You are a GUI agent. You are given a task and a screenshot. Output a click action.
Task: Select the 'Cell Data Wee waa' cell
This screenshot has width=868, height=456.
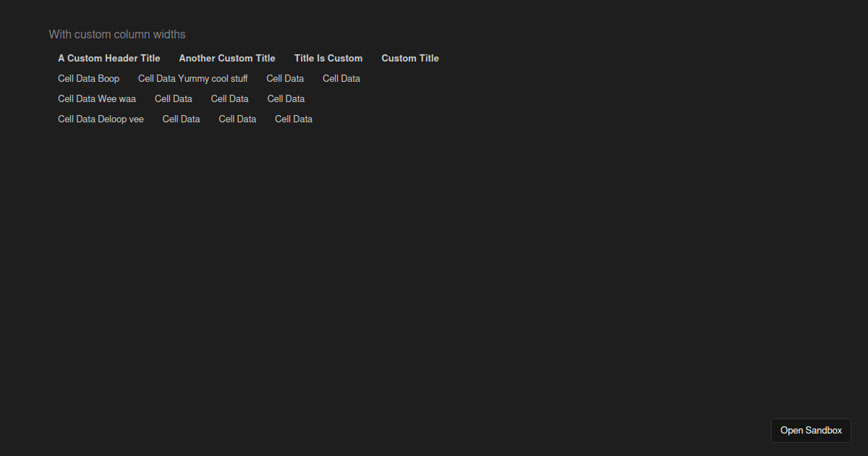coord(97,98)
